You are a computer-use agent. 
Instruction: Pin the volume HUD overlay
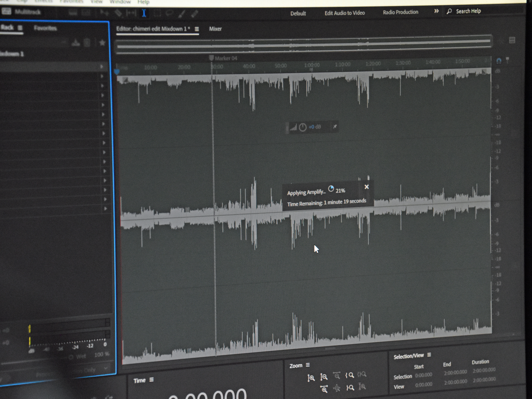tap(335, 126)
